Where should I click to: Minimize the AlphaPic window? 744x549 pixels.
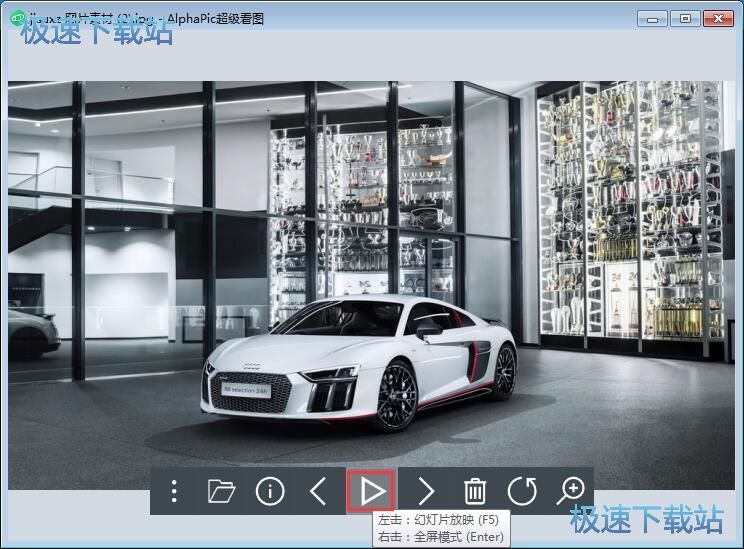click(653, 19)
